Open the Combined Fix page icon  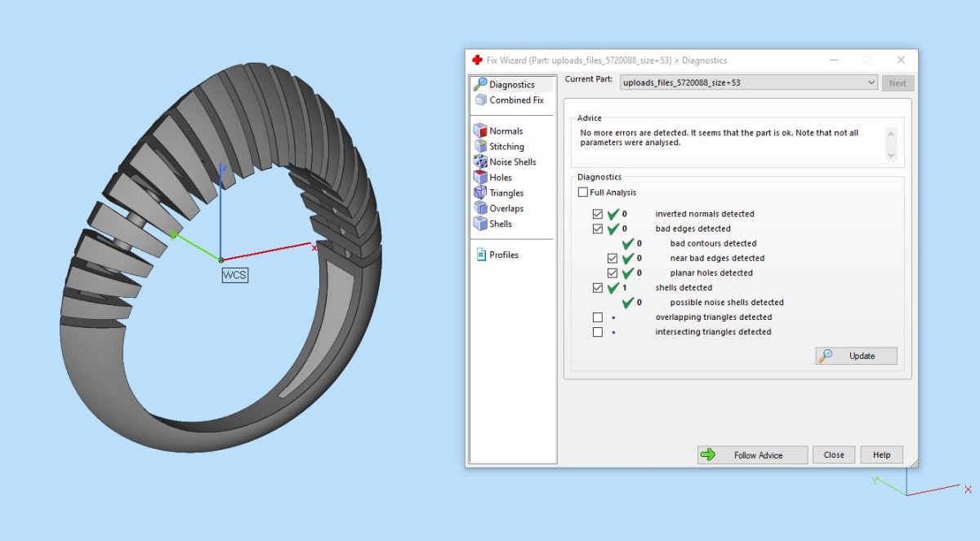point(480,100)
